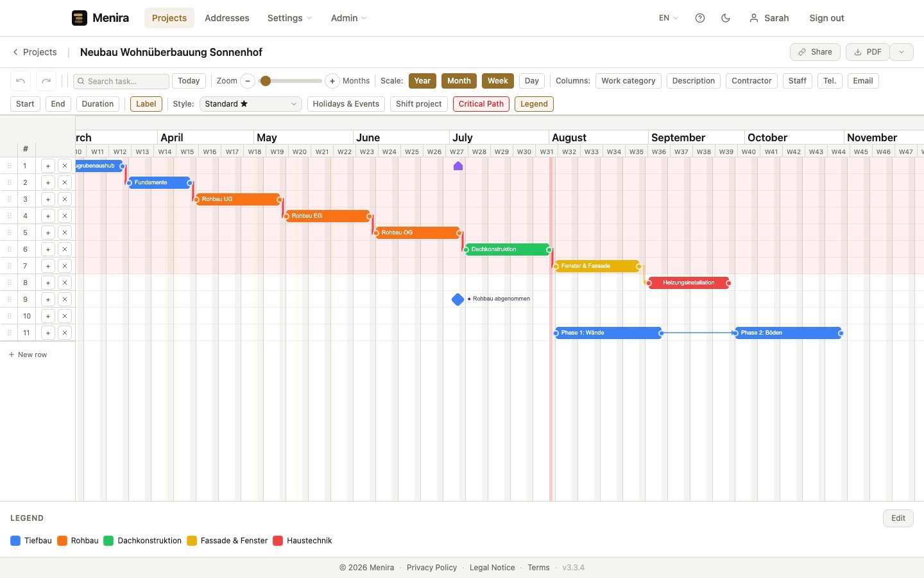Open Sarah user profile
924x578 pixels.
(x=769, y=18)
